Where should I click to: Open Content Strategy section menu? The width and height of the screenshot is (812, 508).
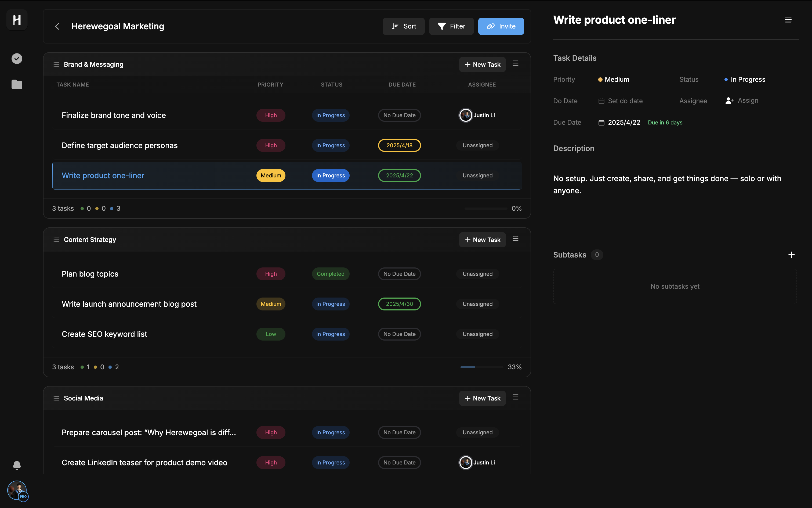tap(515, 239)
